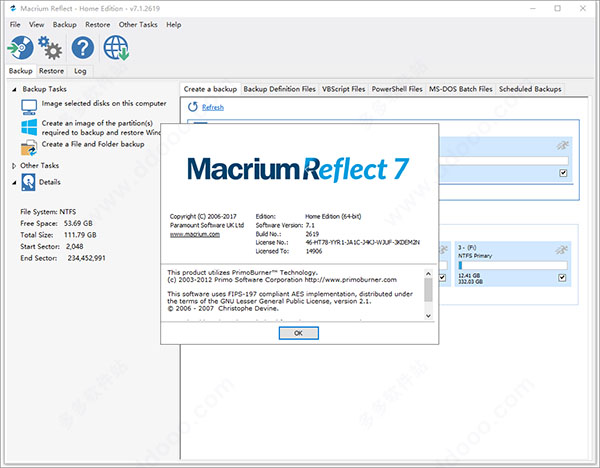
Task: Open the Help menu
Action: (x=173, y=24)
